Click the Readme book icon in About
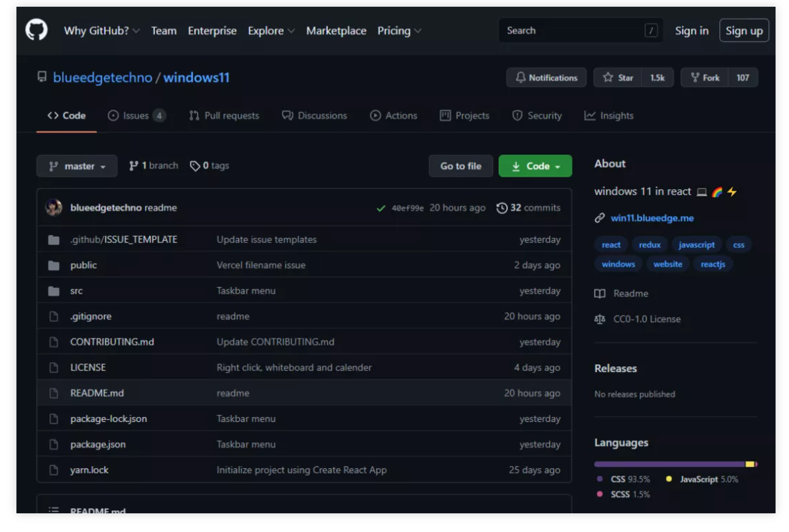Screen dimensions: 789x532 pos(600,294)
